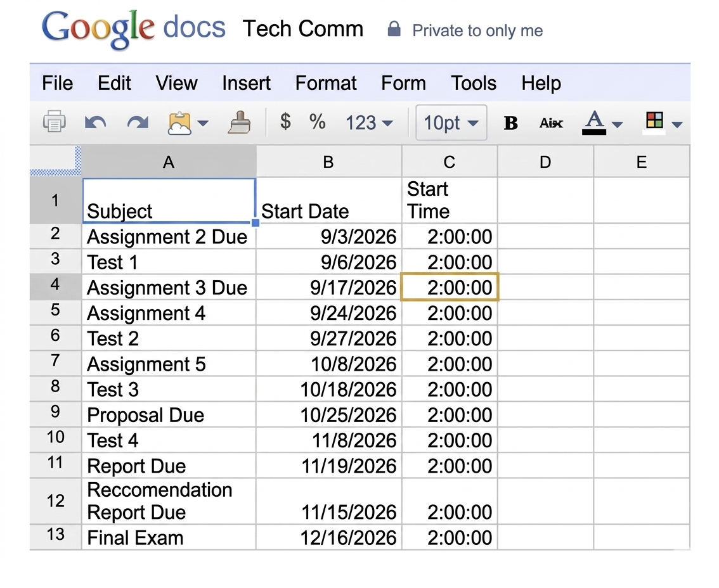Click the 10/18/2026 date cell

tap(329, 389)
